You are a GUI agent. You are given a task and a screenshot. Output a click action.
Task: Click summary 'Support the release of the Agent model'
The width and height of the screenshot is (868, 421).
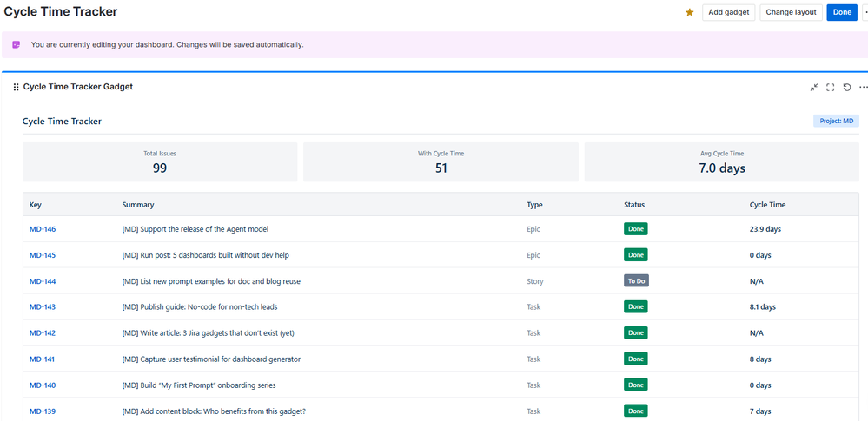[x=195, y=229]
